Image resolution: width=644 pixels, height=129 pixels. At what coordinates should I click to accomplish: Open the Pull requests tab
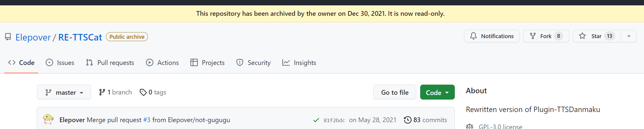(x=110, y=63)
